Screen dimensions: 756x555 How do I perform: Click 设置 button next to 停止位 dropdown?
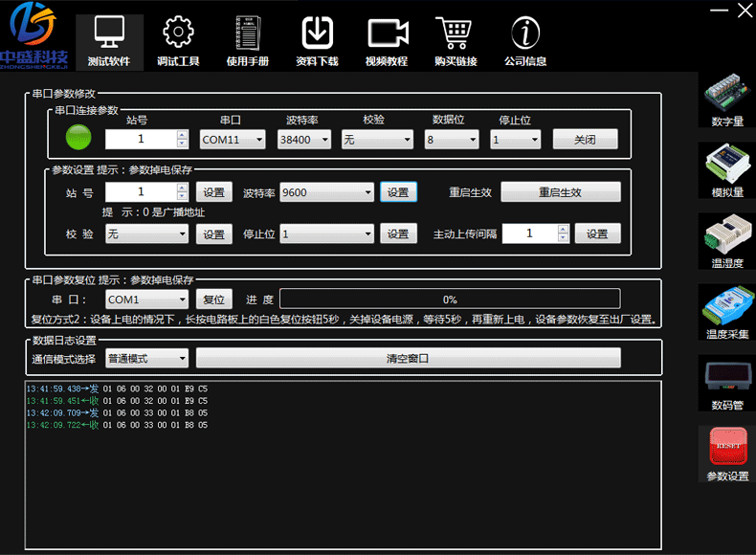pos(398,233)
